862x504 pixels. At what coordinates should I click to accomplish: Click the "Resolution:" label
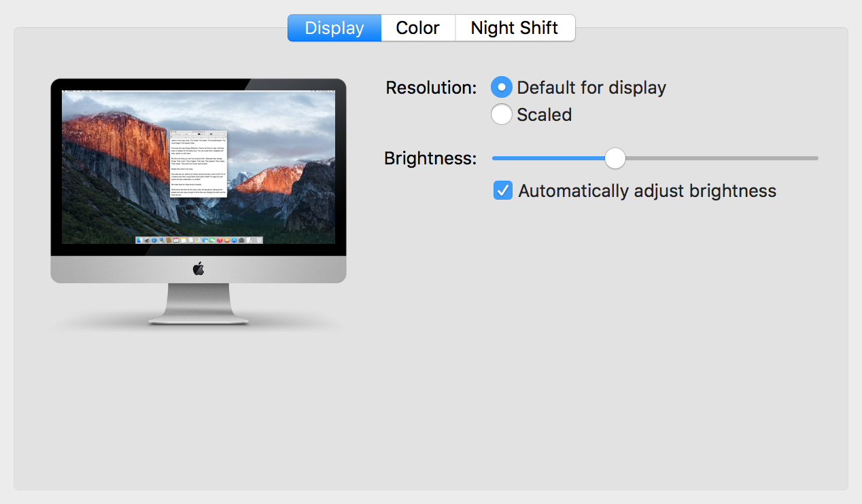(x=431, y=88)
